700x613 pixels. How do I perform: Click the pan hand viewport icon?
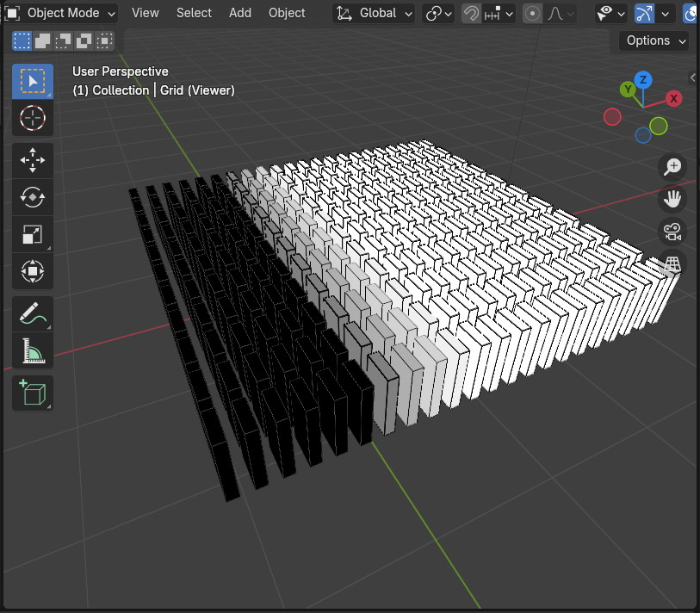672,199
